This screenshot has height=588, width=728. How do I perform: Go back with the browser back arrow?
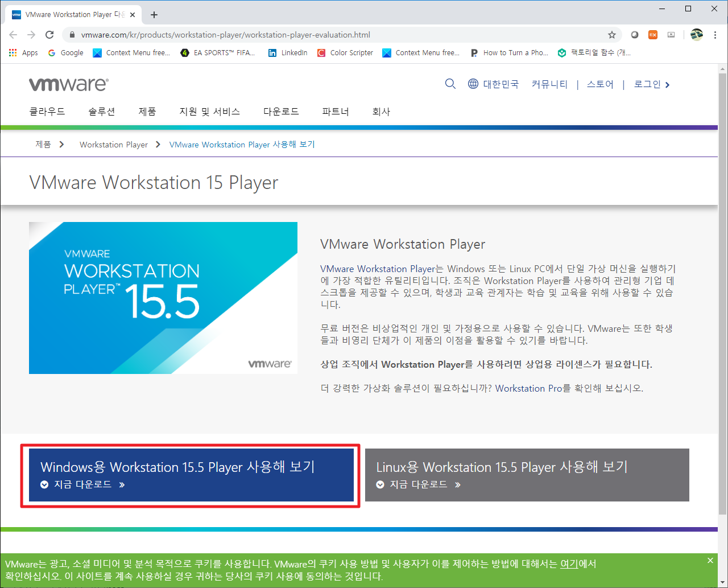point(14,35)
